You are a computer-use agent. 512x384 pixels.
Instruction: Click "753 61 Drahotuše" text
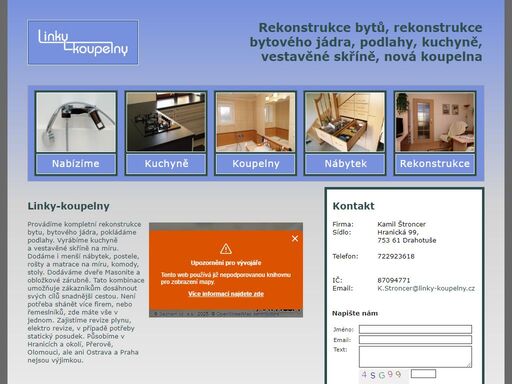tap(407, 240)
